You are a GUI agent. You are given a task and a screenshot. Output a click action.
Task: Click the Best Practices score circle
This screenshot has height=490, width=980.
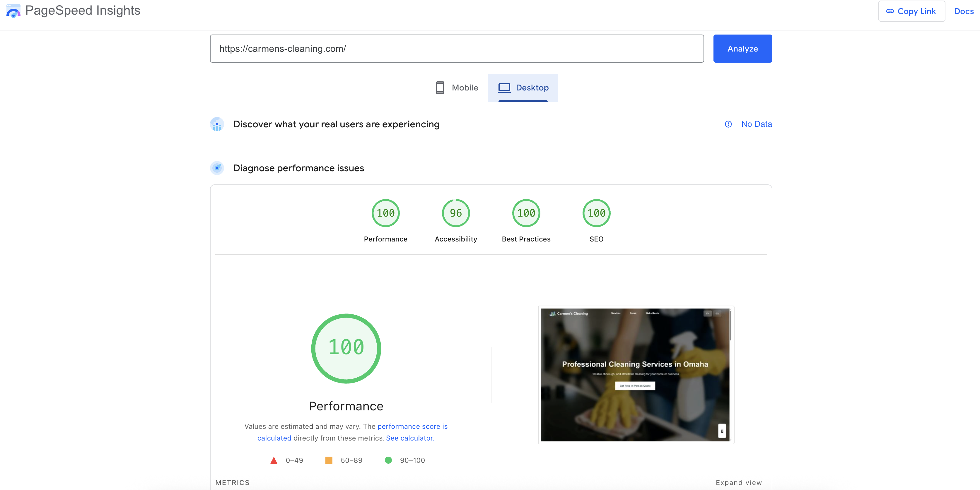coord(526,213)
